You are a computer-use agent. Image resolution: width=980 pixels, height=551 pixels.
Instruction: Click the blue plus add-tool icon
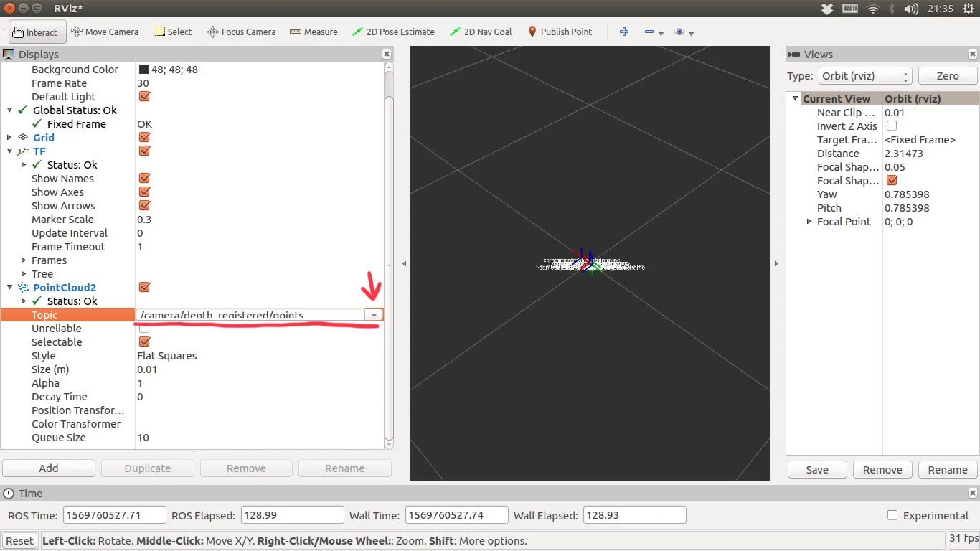624,32
